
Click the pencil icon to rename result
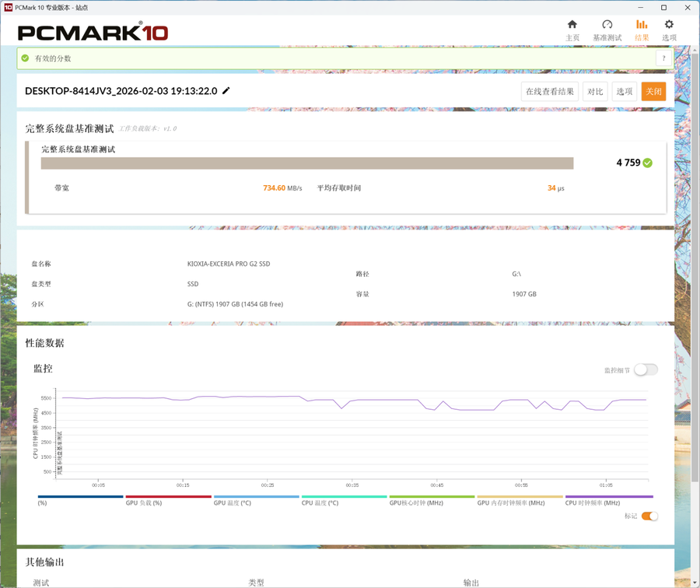[x=226, y=91]
